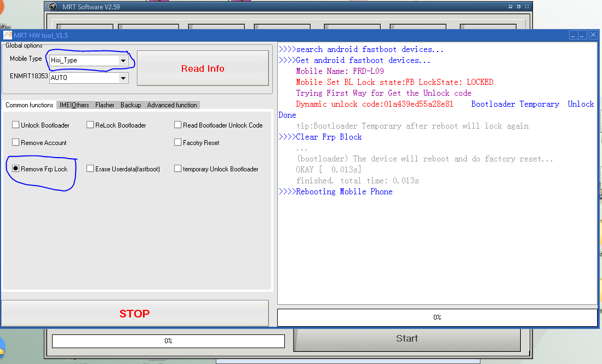Click 'Mobile Set BL Lock state' line
This screenshot has width=602, height=364.
pos(395,82)
